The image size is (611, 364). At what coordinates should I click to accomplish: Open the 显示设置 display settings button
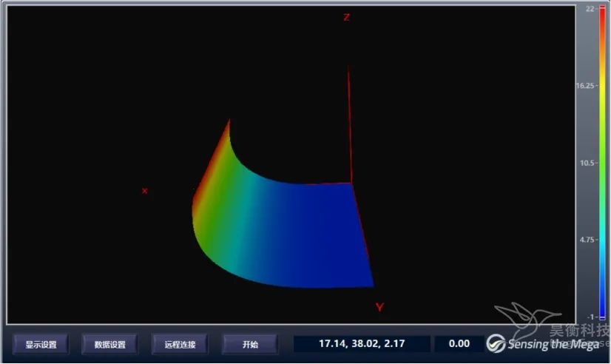pyautogui.click(x=41, y=344)
